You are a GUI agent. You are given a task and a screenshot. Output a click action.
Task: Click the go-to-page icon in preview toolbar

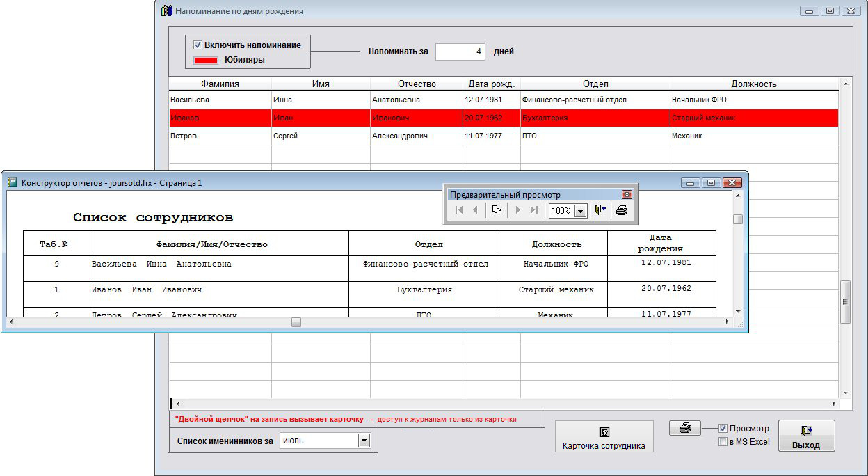(x=497, y=210)
